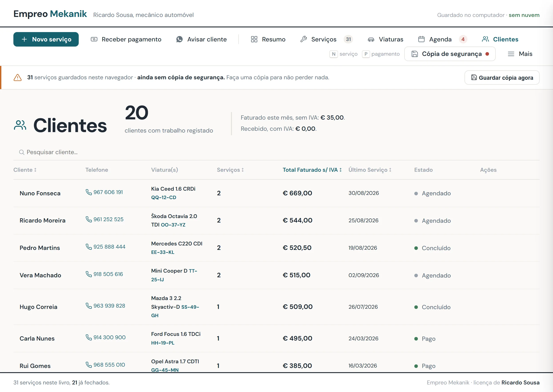Viewport: 553px width, 392px height.
Task: Click the Empreo Mekanik logo title
Action: pos(50,14)
